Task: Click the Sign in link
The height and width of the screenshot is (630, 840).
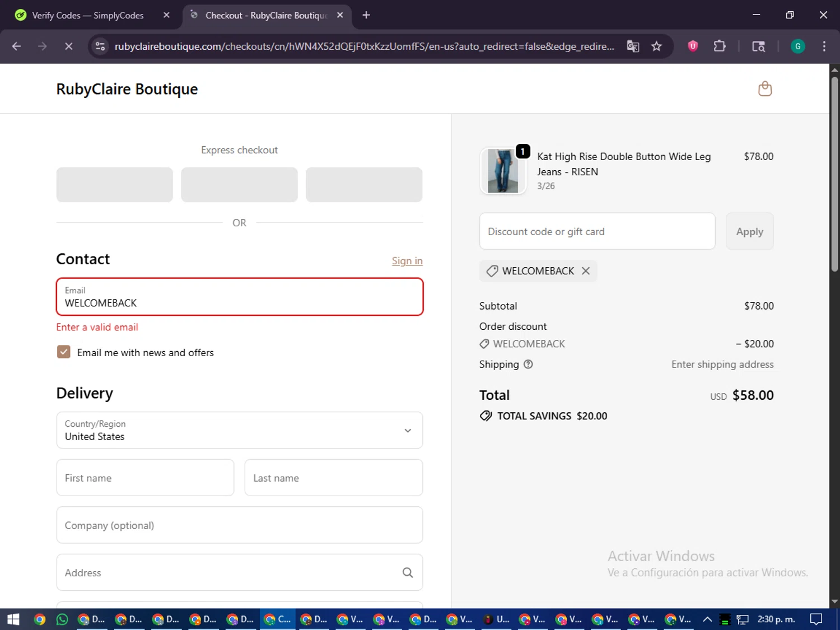Action: (407, 261)
